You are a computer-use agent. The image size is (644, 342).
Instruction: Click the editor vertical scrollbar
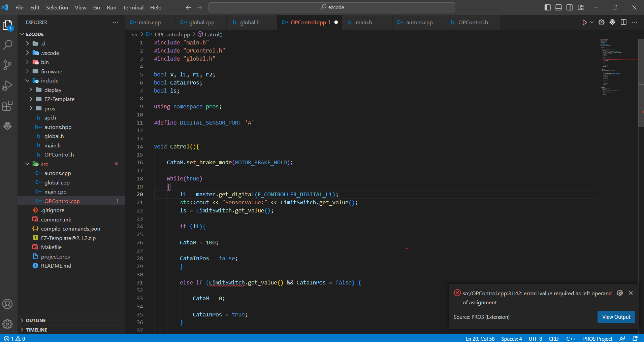point(641,83)
